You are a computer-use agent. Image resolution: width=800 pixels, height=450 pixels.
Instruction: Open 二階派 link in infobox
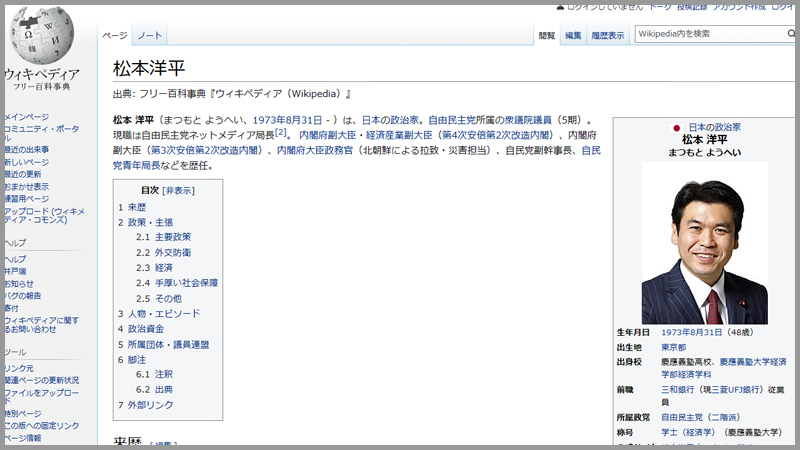pyautogui.click(x=725, y=417)
